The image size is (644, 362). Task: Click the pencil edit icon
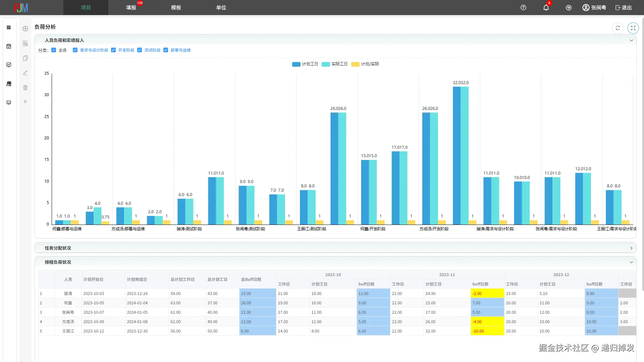point(25,73)
